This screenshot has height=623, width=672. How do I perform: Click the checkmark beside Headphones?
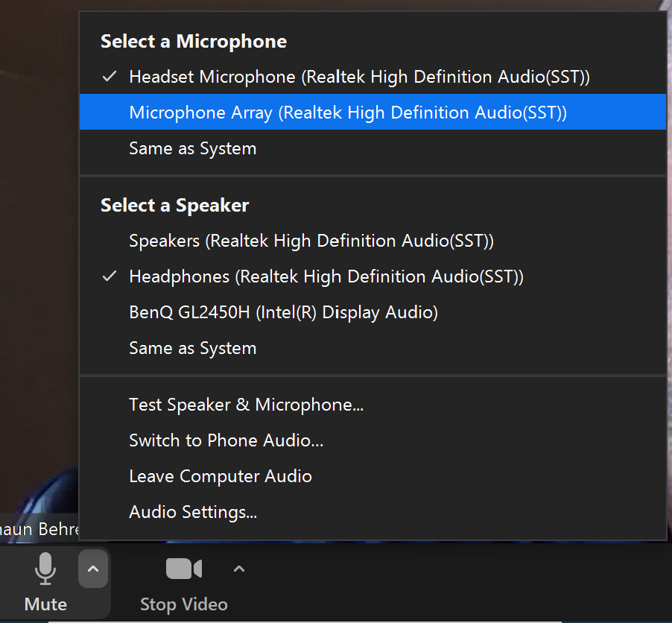coord(110,276)
